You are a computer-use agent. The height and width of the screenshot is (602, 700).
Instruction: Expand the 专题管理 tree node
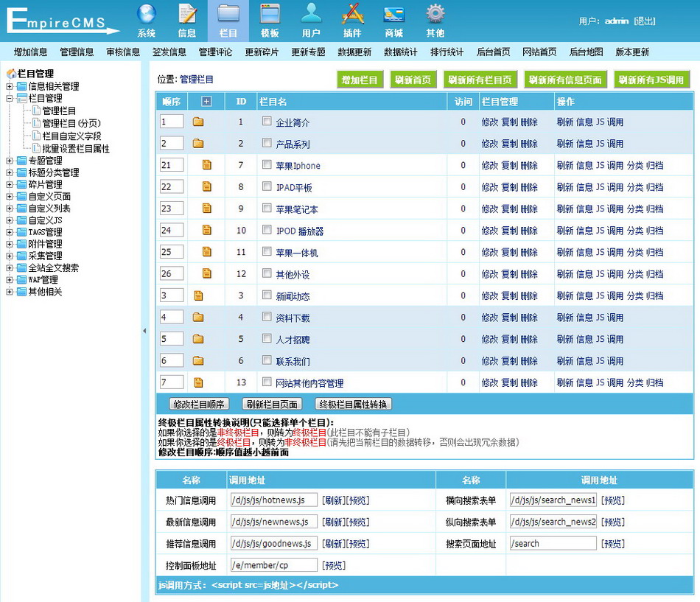click(10, 161)
